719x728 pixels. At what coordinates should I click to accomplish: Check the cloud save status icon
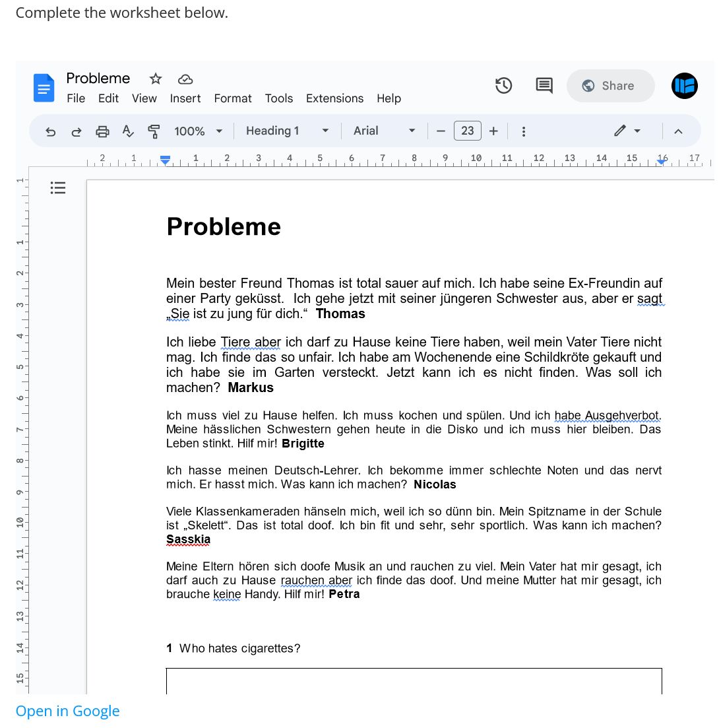(x=185, y=79)
